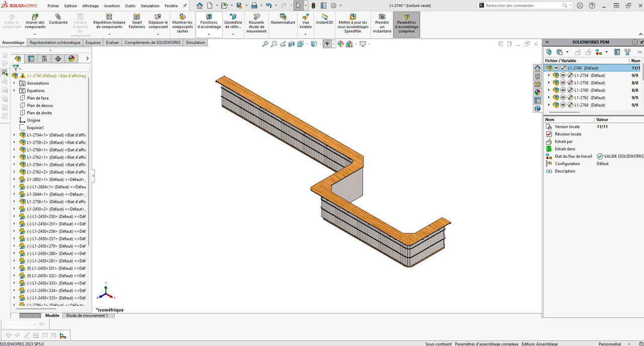Click the Contrainte (mate) tool
The height and width of the screenshot is (346, 644).
(x=58, y=20)
